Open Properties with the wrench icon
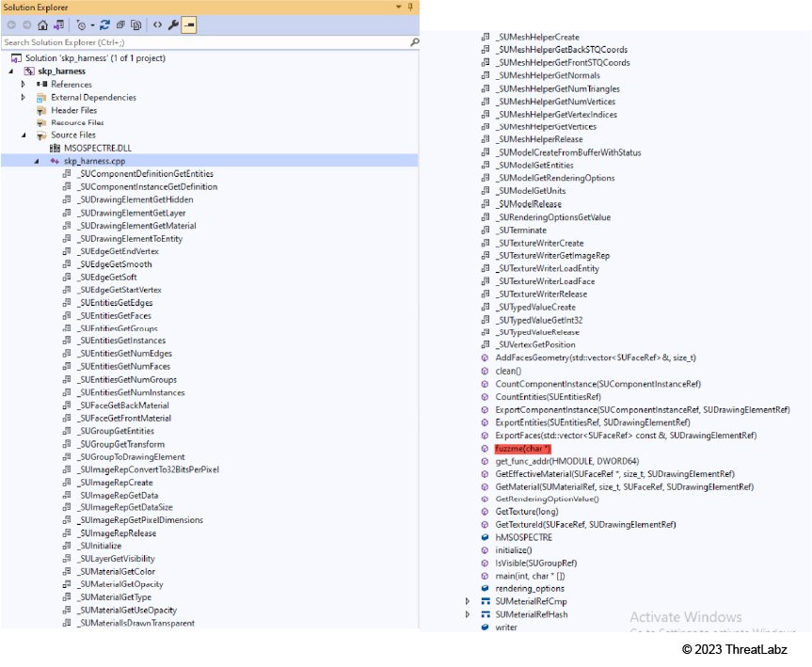The image size is (812, 667). coord(173,25)
